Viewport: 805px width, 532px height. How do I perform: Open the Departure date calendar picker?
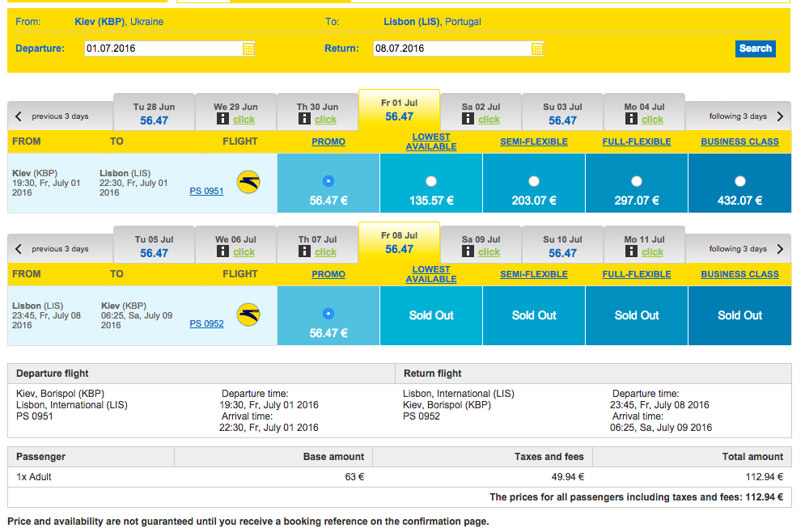(x=248, y=49)
